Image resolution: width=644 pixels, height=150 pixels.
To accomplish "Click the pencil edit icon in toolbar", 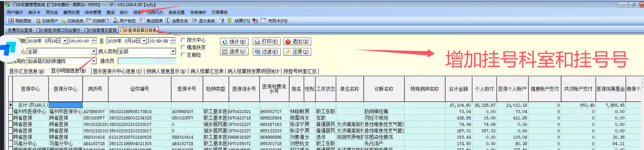I will pyautogui.click(x=222, y=21).
